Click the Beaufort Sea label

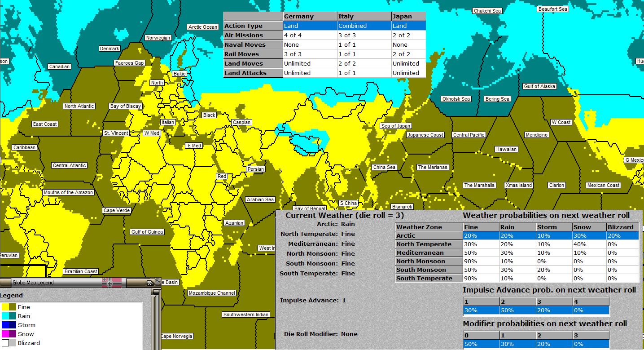(553, 9)
